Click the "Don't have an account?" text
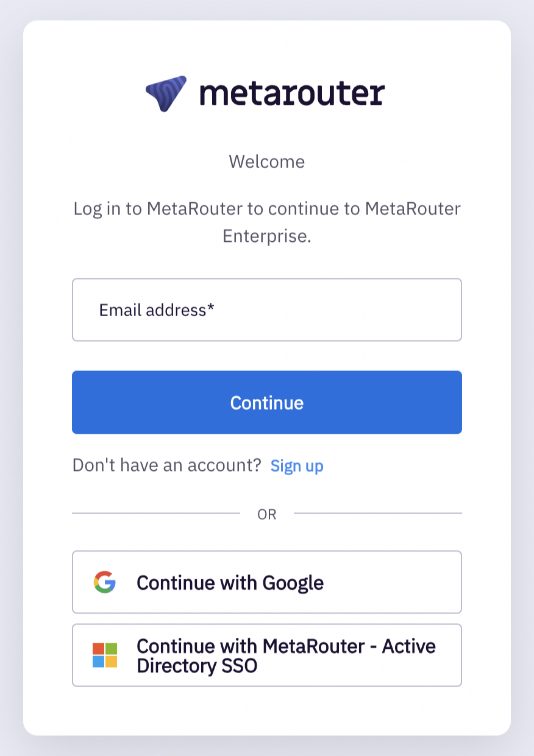This screenshot has height=756, width=534. (x=166, y=466)
